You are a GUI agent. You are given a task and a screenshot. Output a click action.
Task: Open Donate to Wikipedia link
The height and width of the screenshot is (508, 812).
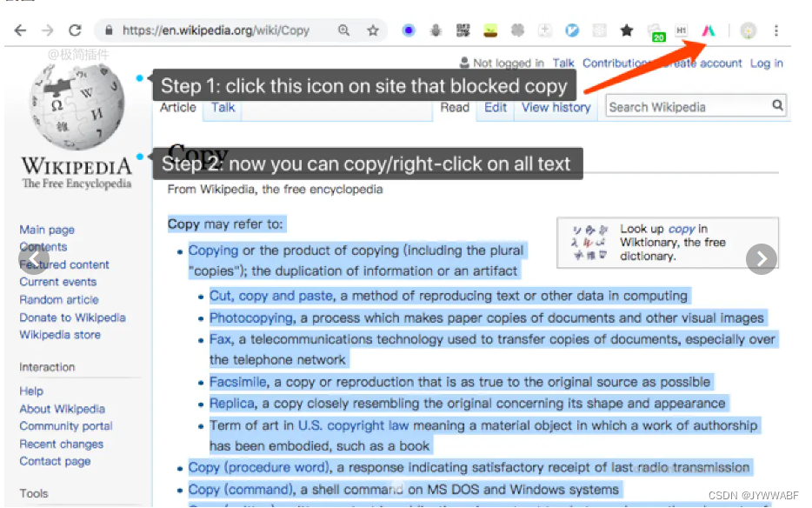pos(72,317)
